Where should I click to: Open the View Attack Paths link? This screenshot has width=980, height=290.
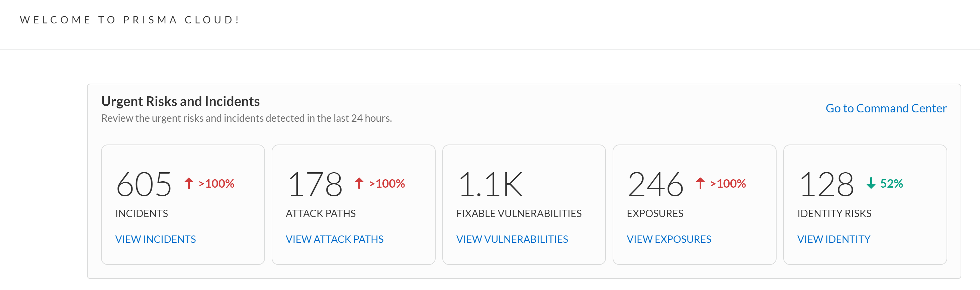click(334, 239)
